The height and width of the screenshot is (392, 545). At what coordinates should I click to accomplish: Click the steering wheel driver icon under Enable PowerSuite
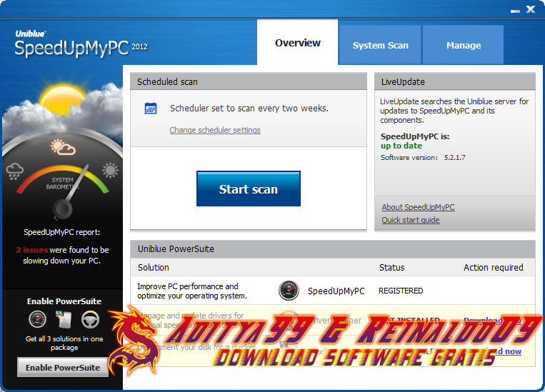coord(91,320)
